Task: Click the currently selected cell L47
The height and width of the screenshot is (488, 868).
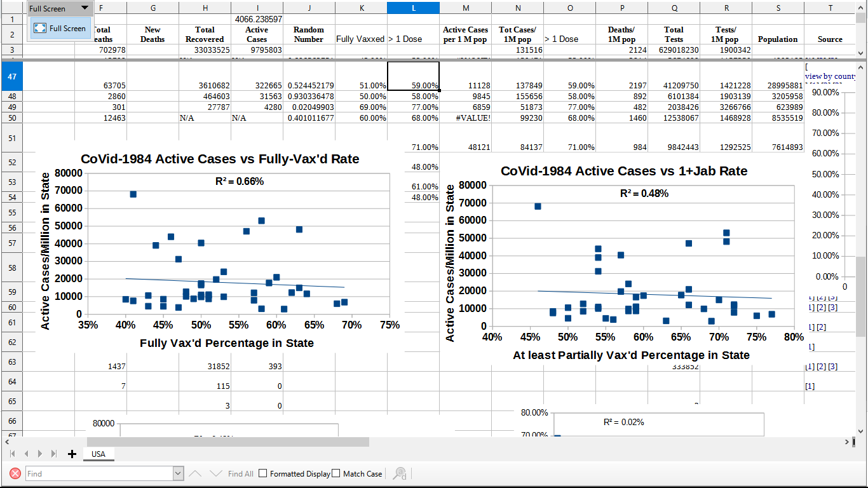Action: [413, 76]
